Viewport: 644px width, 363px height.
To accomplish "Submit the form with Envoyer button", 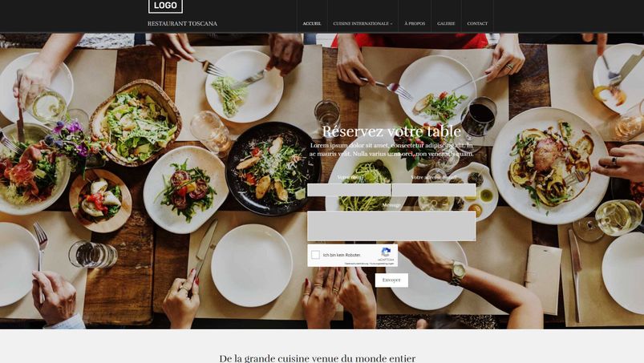I will pyautogui.click(x=391, y=280).
